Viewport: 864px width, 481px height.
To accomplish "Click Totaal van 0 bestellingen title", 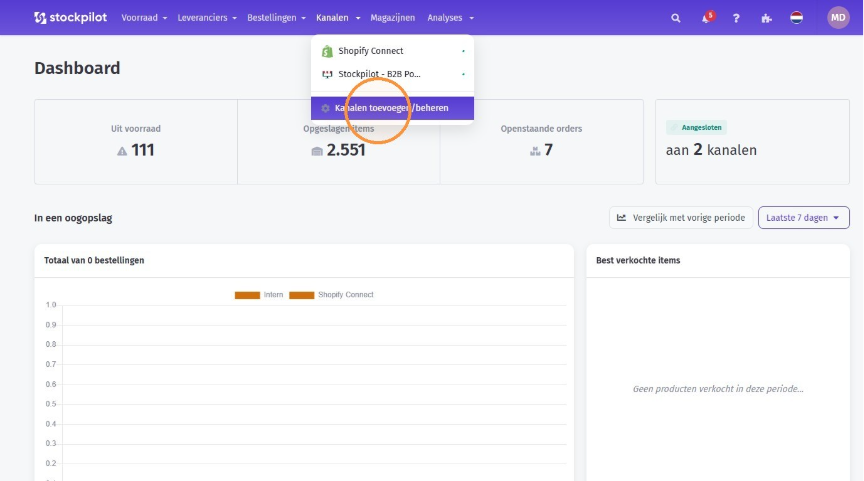I will pyautogui.click(x=94, y=260).
